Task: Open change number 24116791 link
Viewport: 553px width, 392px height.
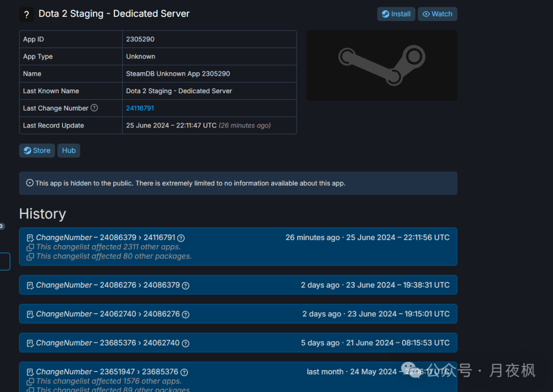Action: pyautogui.click(x=140, y=108)
